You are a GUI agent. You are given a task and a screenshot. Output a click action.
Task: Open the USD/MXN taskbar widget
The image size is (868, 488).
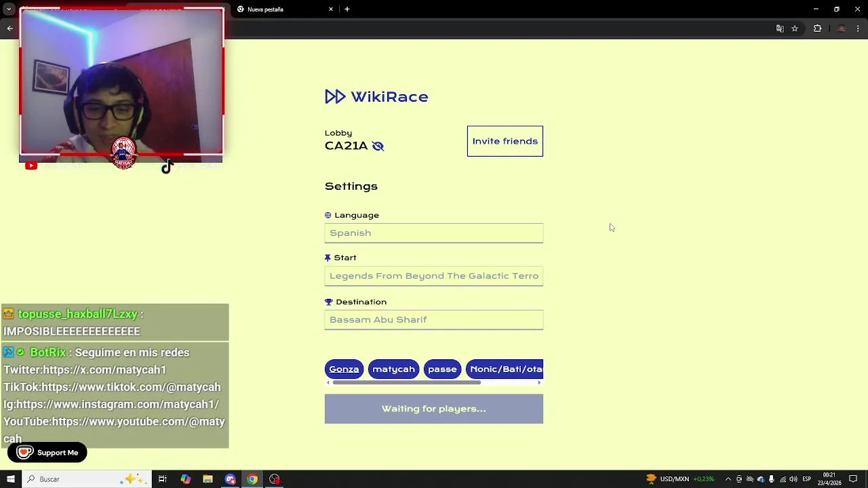coord(680,479)
